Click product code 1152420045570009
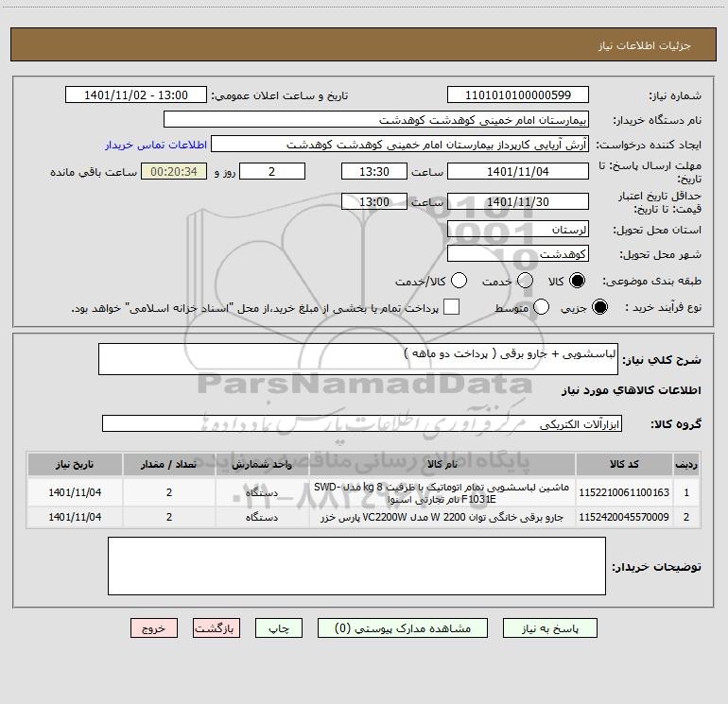Image resolution: width=728 pixels, height=704 pixels. 624,517
